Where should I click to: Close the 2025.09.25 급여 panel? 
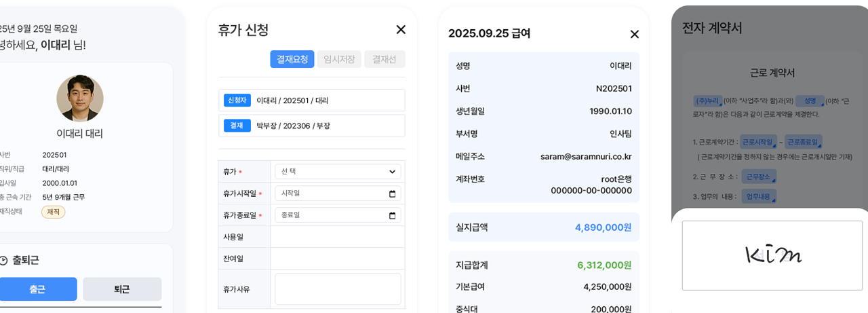634,34
